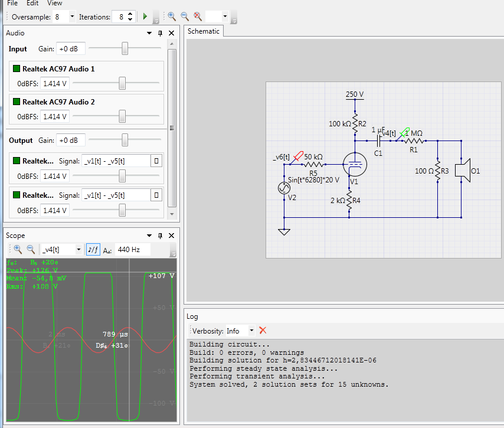Zoom in on the schematic from the top toolbar

point(172,17)
